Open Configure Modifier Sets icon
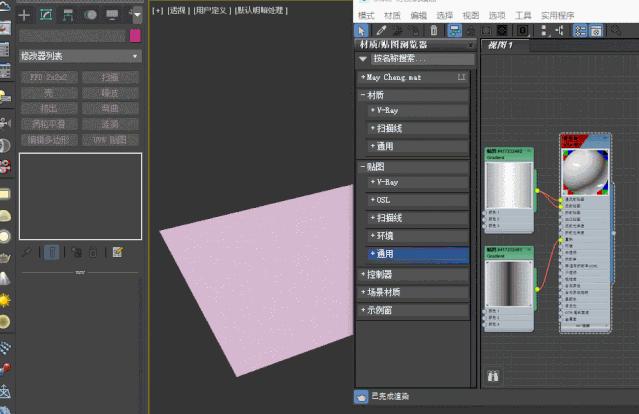 (x=118, y=253)
